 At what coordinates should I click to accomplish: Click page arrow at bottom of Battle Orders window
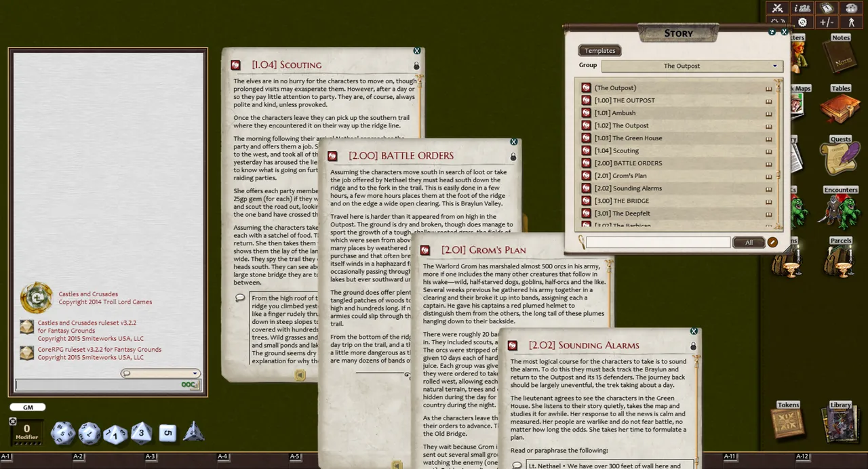pyautogui.click(x=397, y=465)
